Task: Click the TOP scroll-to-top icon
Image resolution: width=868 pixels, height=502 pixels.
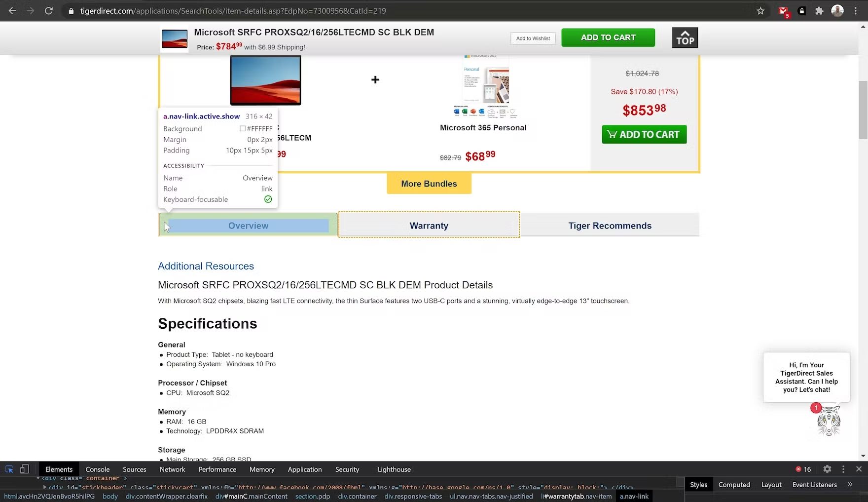Action: click(685, 38)
